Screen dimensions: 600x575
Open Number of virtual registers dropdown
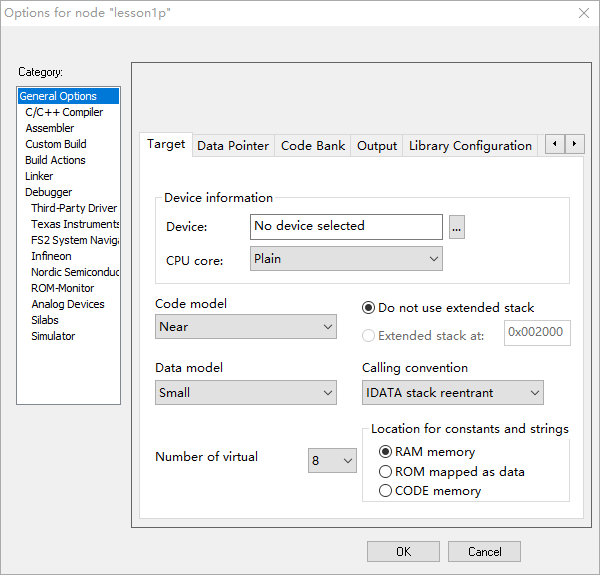(332, 461)
